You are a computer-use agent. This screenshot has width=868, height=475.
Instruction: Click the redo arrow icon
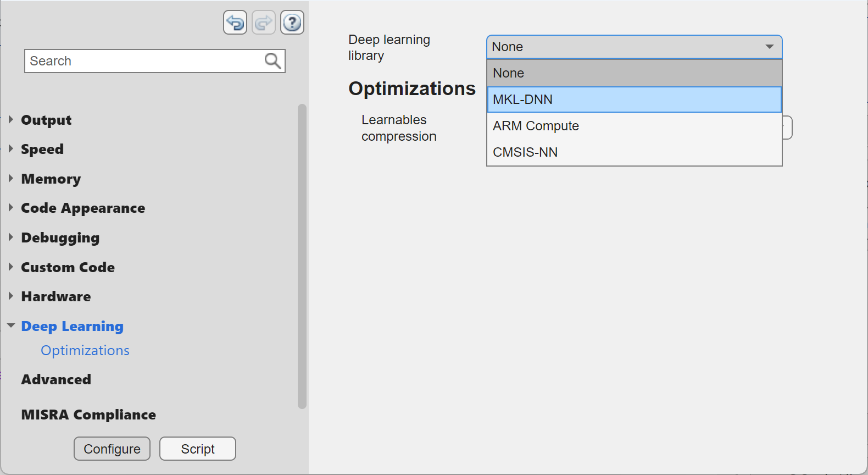point(264,23)
